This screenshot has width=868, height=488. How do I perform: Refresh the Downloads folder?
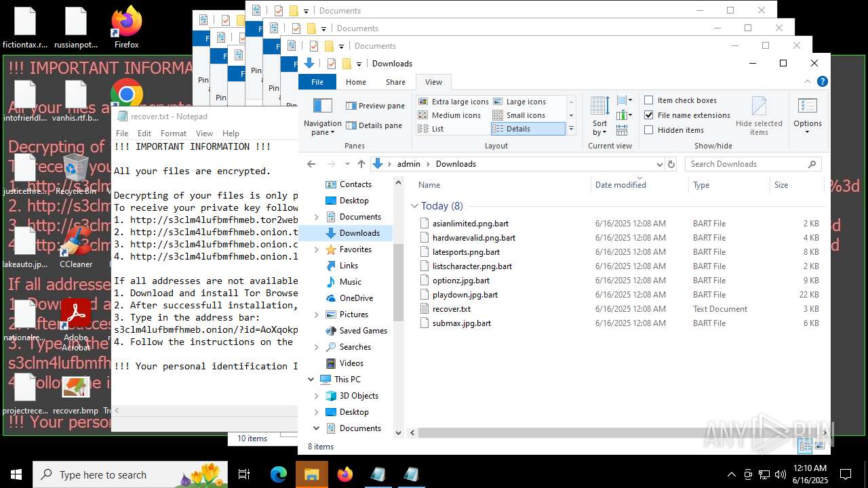click(x=671, y=164)
